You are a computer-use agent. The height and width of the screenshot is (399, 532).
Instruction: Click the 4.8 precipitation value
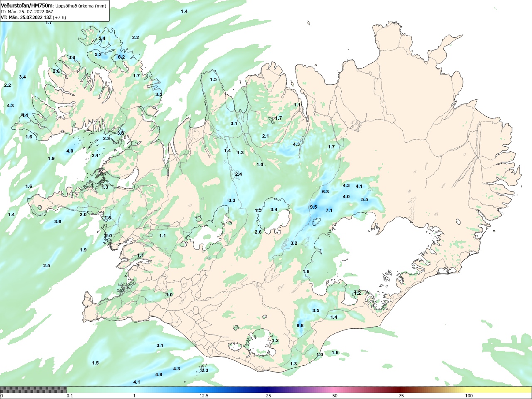point(159,374)
